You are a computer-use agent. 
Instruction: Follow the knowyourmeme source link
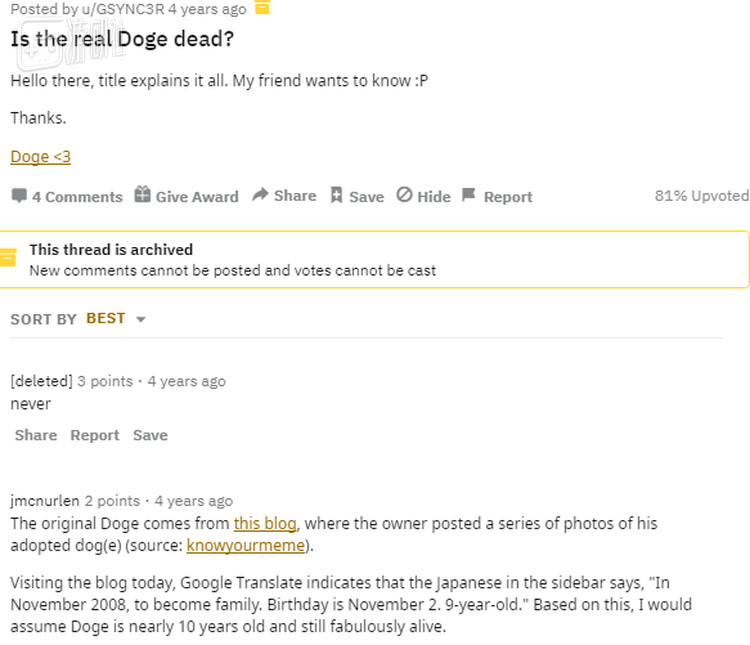(248, 546)
